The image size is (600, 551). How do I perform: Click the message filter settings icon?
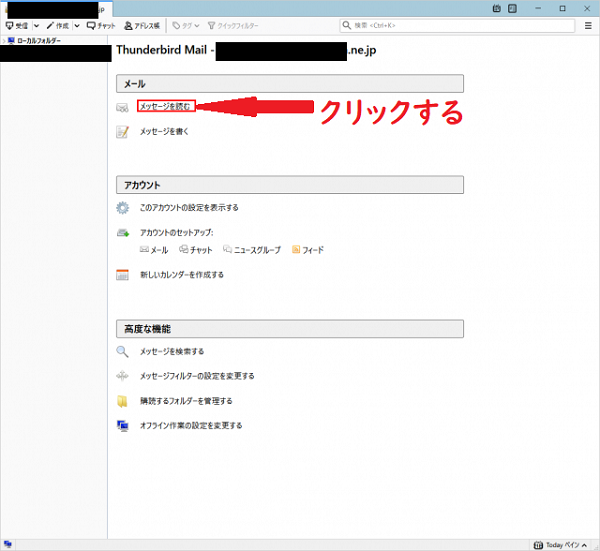[122, 377]
